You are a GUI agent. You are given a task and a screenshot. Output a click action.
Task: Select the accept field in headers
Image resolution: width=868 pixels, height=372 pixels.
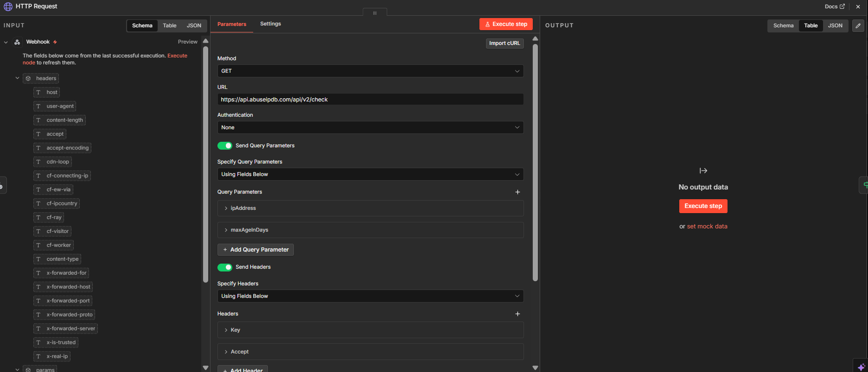(x=50, y=134)
